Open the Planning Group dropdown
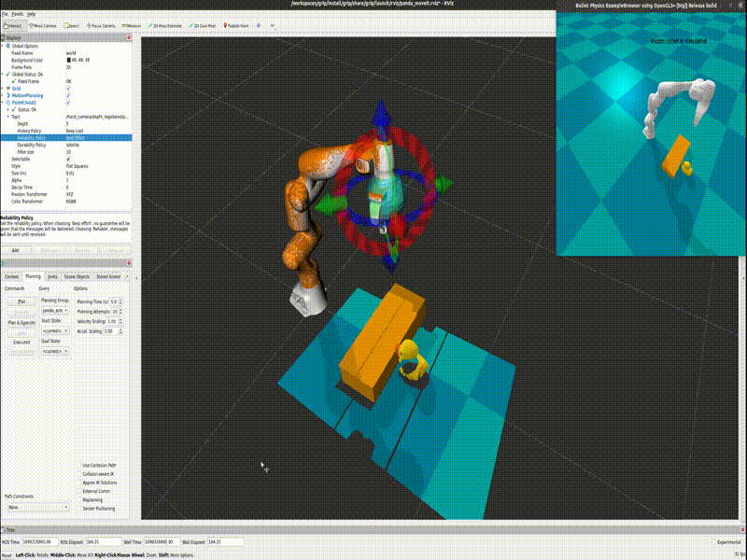747x560 pixels. (54, 310)
